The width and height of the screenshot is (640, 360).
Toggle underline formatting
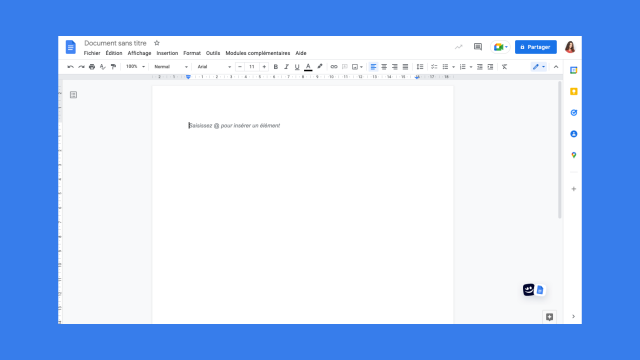pos(297,67)
